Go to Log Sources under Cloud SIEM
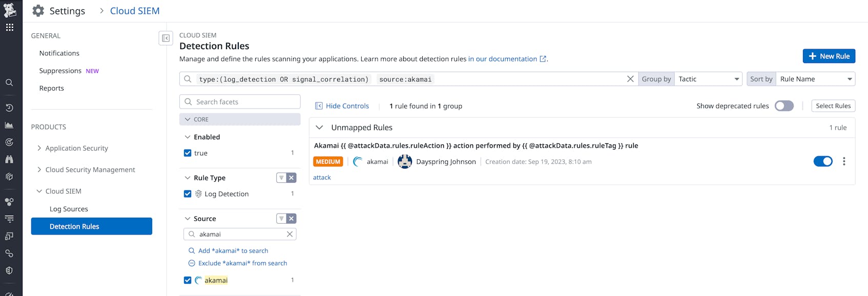 69,208
